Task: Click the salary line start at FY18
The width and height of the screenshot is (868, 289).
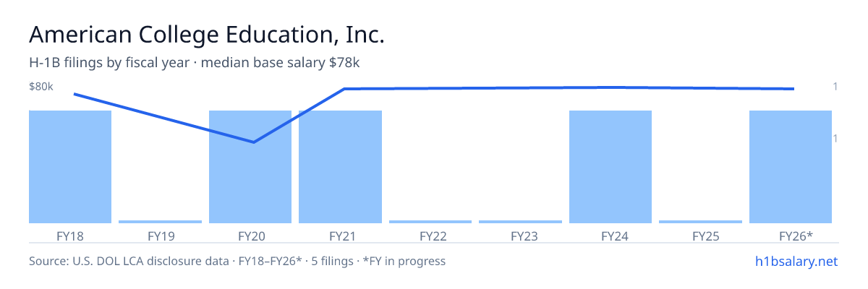Action: click(x=75, y=94)
